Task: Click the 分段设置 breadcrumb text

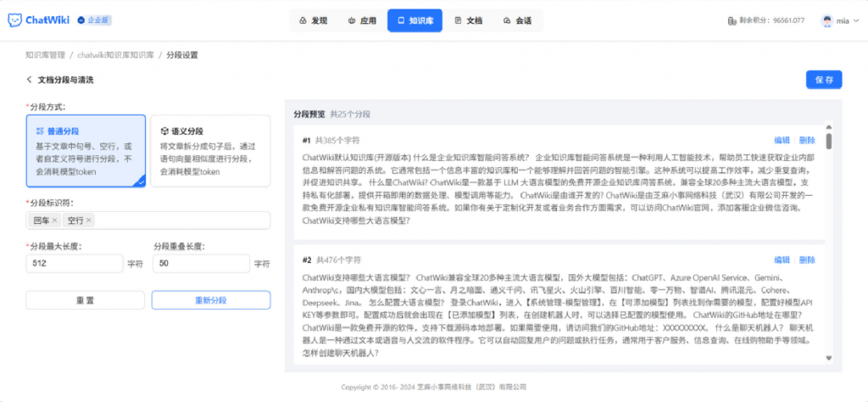Action: [181, 55]
